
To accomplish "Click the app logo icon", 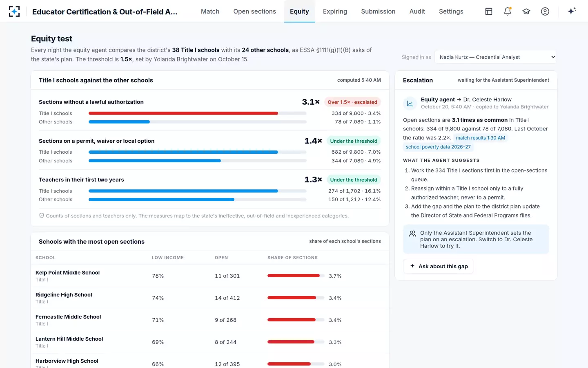I will (x=14, y=11).
